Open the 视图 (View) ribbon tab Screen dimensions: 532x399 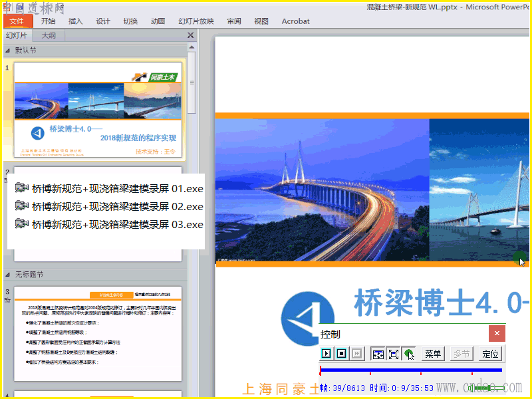261,21
